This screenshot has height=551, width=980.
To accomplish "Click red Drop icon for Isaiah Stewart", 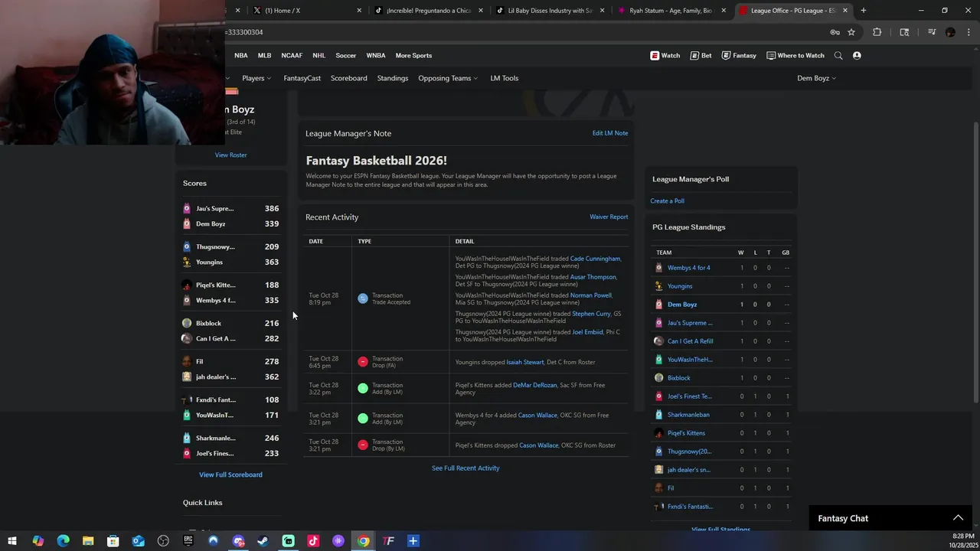I will tap(363, 362).
